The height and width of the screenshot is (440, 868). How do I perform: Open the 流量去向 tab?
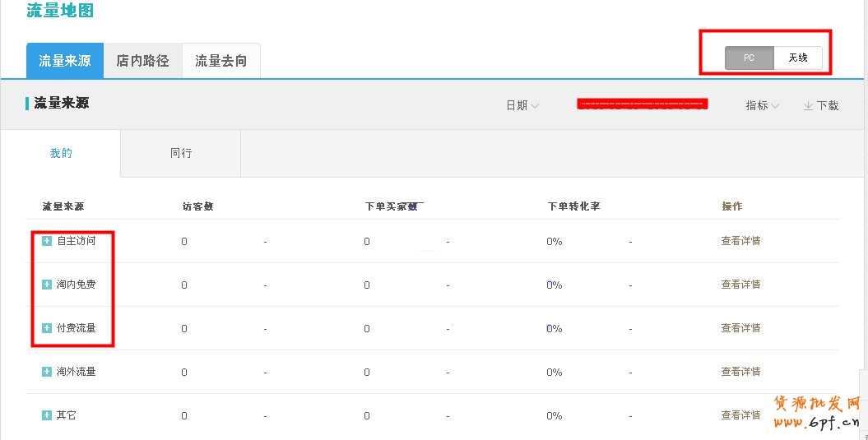pos(220,61)
